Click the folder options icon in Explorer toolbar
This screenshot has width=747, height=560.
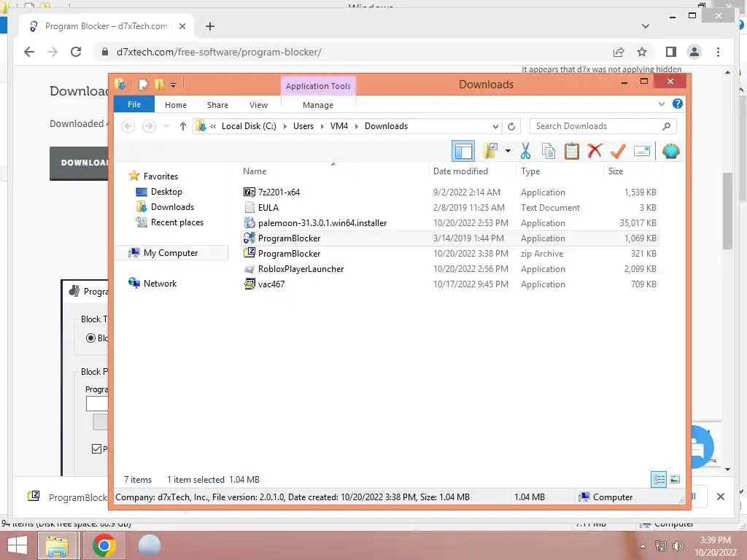(490, 152)
